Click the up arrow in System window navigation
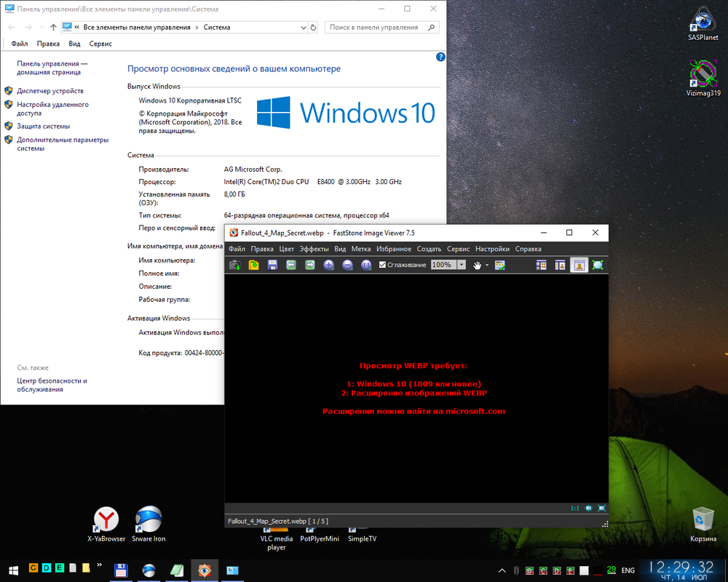 tap(53, 28)
